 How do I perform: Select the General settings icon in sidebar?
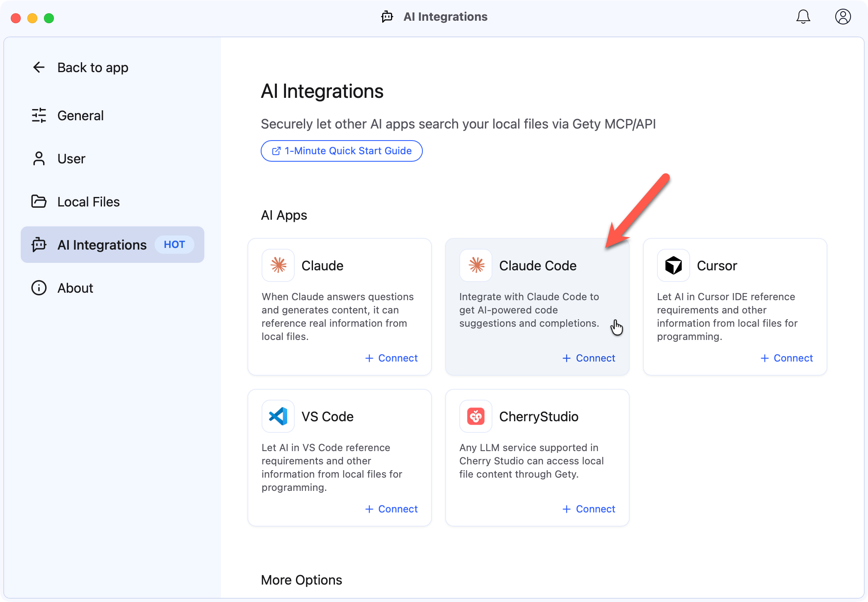(x=39, y=115)
